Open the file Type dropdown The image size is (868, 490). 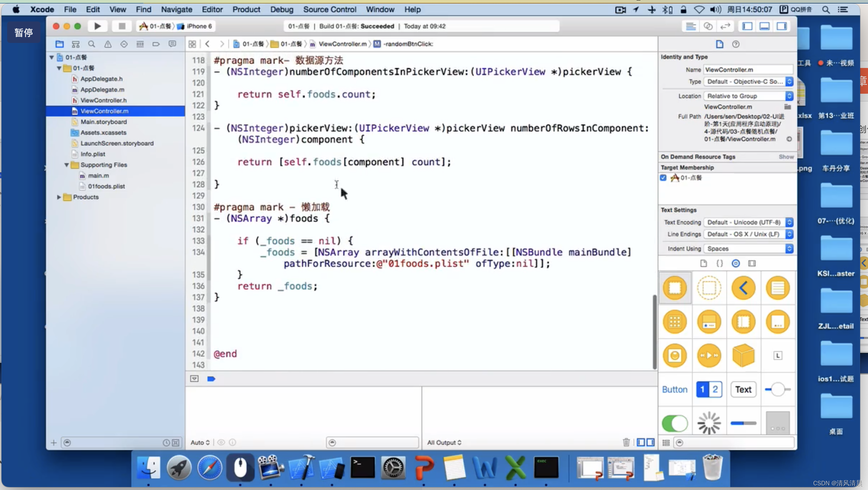pyautogui.click(x=748, y=82)
